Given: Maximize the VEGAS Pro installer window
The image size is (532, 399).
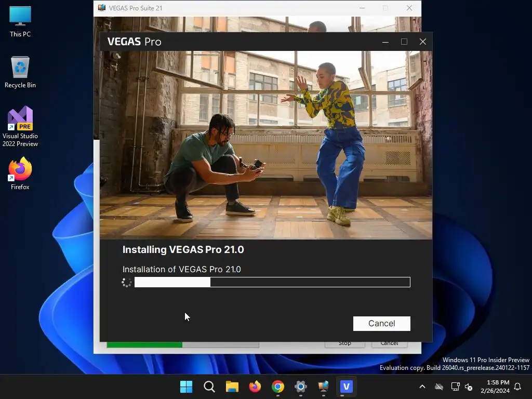Looking at the screenshot, I should [x=404, y=42].
